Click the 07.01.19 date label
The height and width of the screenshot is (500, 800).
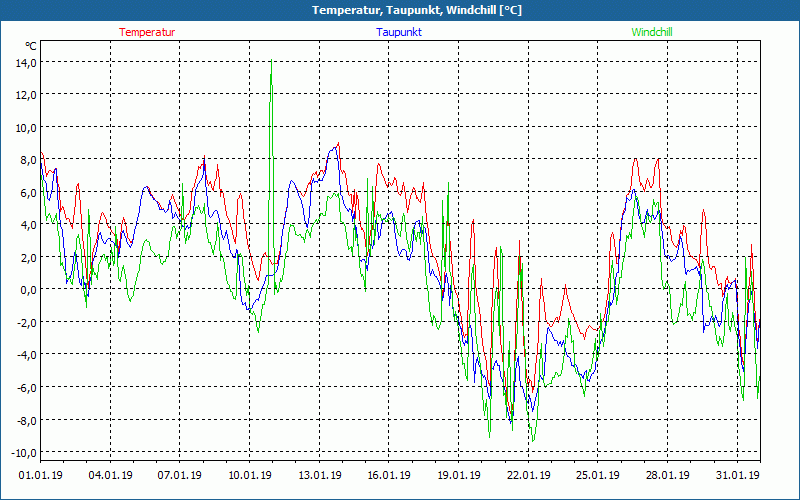click(180, 475)
